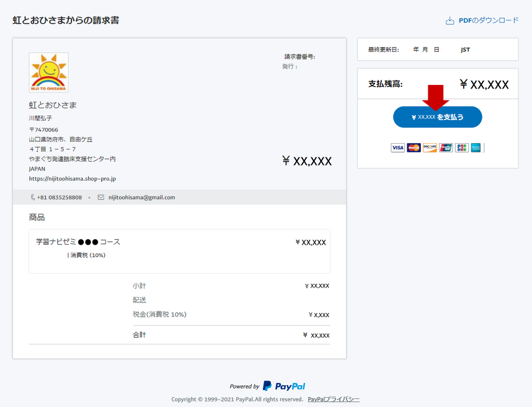Select the MasterCard icon
532x407 pixels.
414,147
